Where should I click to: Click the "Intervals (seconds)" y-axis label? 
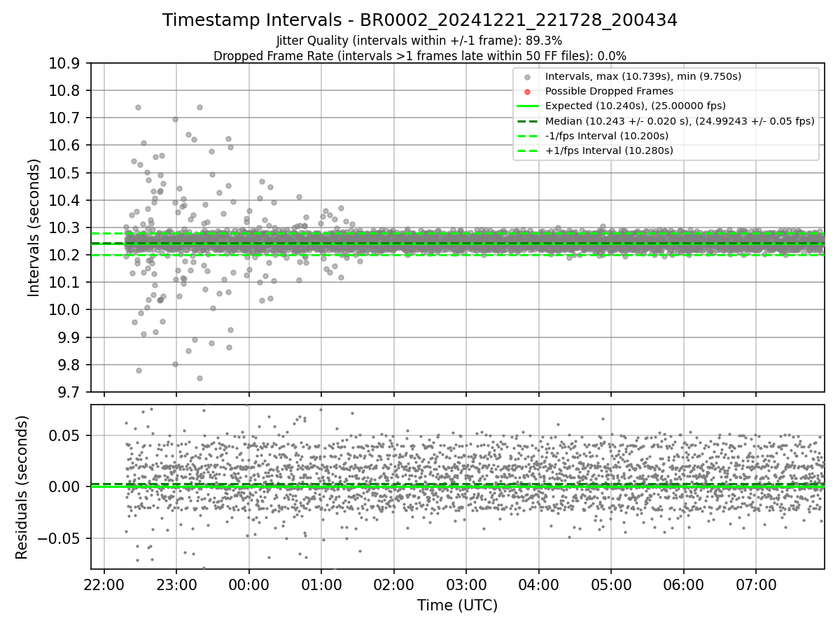tap(34, 227)
